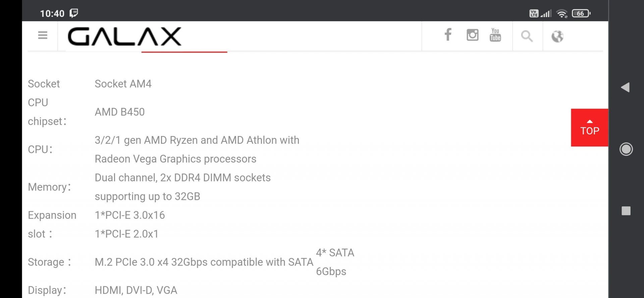Tap the 10:40 clock
The image size is (644, 298).
coord(52,13)
